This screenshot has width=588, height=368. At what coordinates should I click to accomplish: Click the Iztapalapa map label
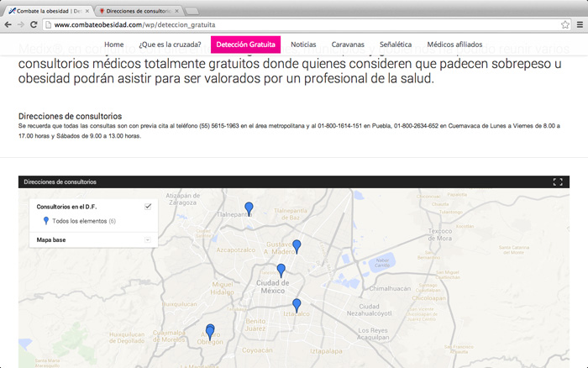(326, 351)
